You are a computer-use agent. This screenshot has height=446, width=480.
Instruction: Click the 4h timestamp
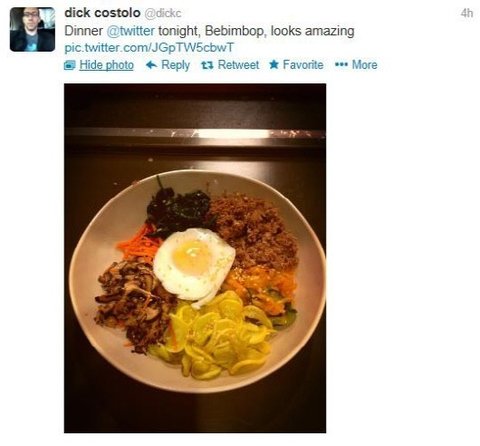(x=467, y=13)
